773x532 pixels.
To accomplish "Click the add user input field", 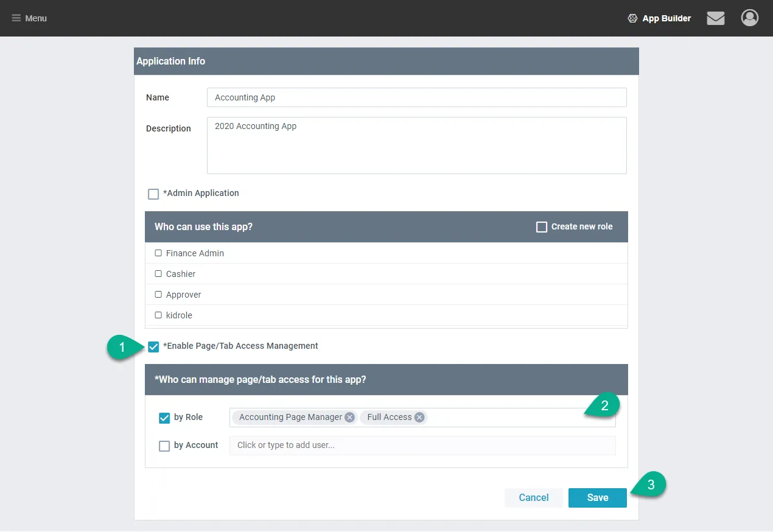I will (x=422, y=446).
